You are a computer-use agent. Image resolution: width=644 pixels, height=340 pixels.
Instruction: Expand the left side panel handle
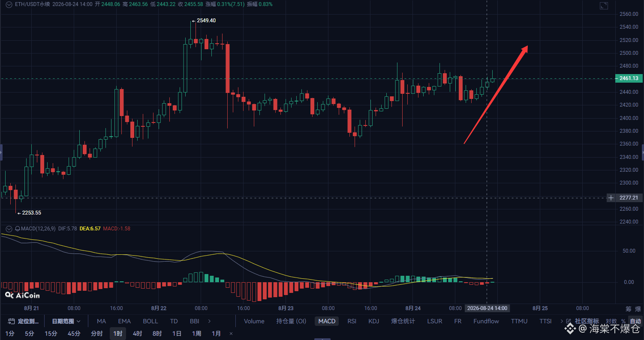click(1, 152)
